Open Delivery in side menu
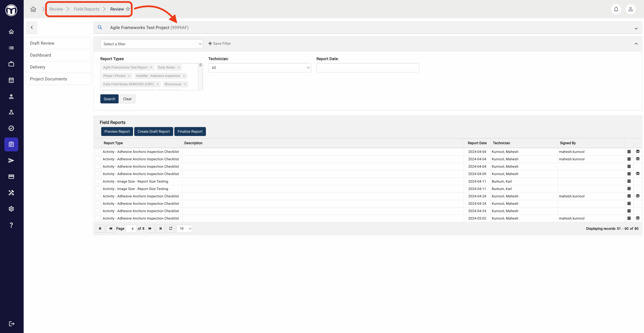 coord(59,67)
